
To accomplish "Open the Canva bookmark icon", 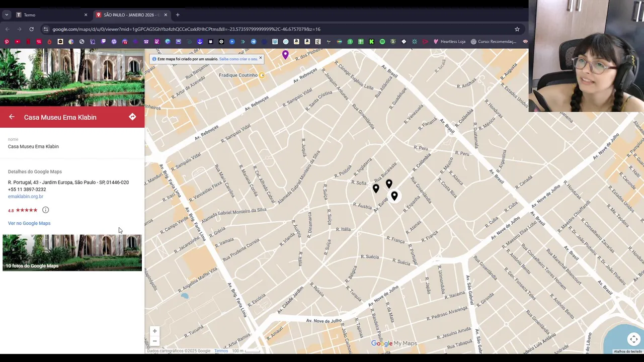I will coord(168,42).
